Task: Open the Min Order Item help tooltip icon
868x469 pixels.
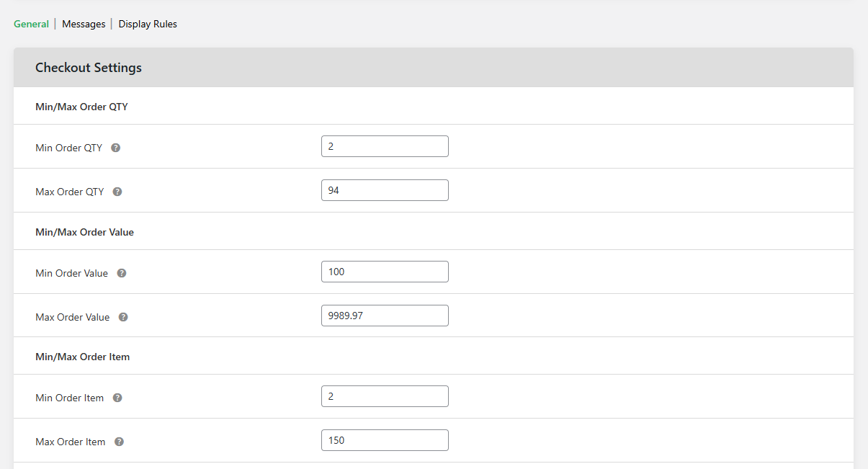Action: 117,397
